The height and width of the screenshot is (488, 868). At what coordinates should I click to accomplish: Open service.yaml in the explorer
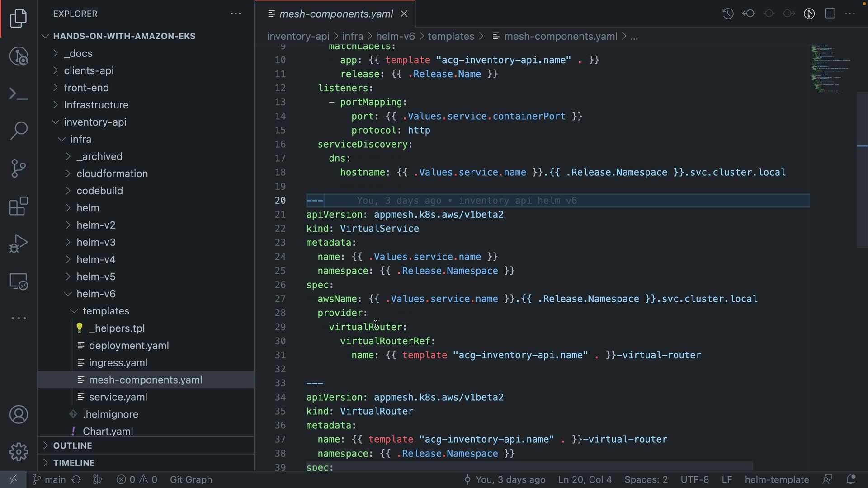118,397
